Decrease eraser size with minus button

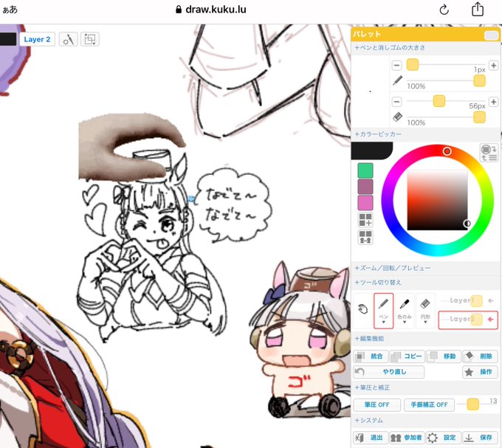(396, 102)
